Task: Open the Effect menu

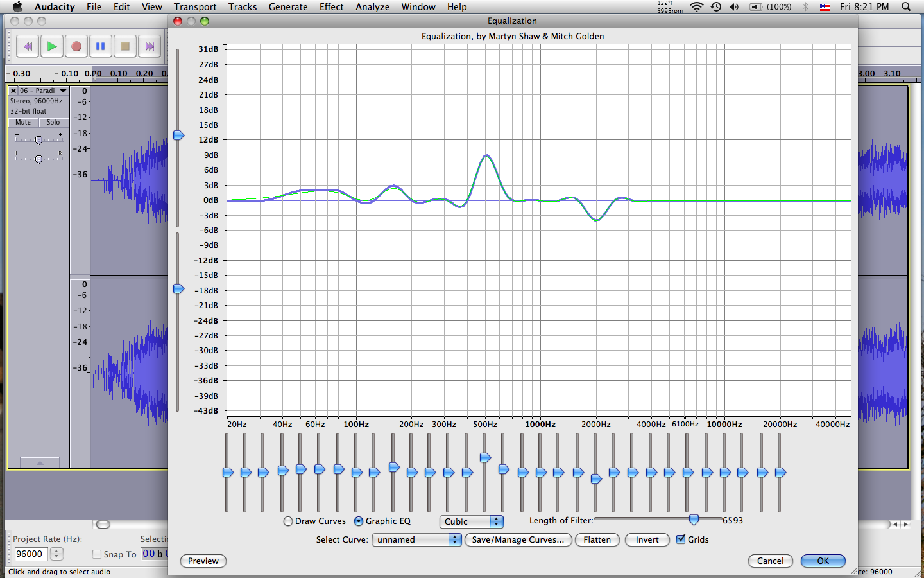Action: [331, 7]
